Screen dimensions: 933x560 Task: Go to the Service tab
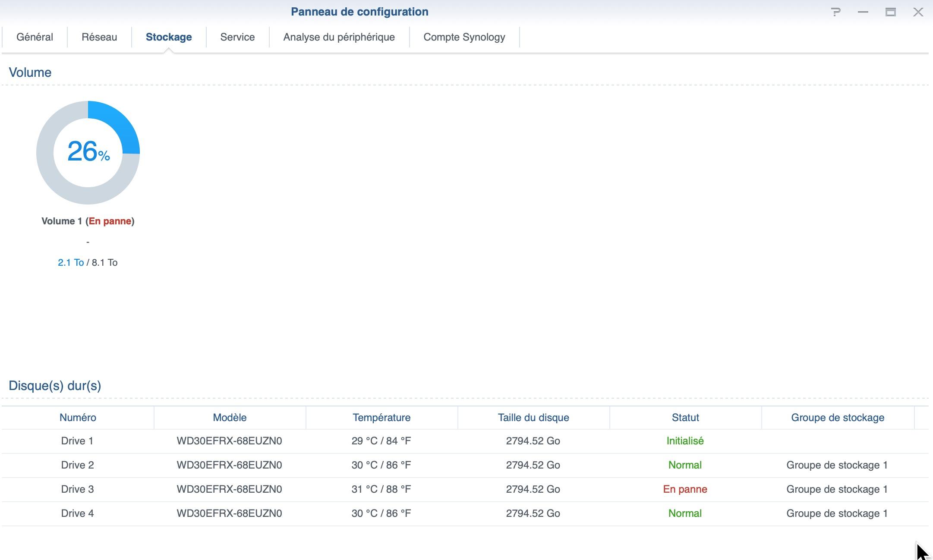click(237, 37)
